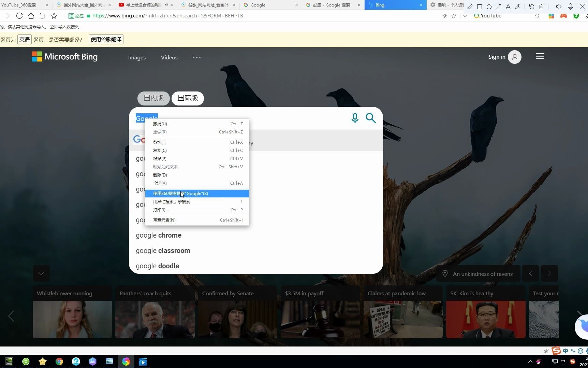Image resolution: width=588 pixels, height=368 pixels.
Task: Switch to 国内版 search mode
Action: click(x=154, y=98)
